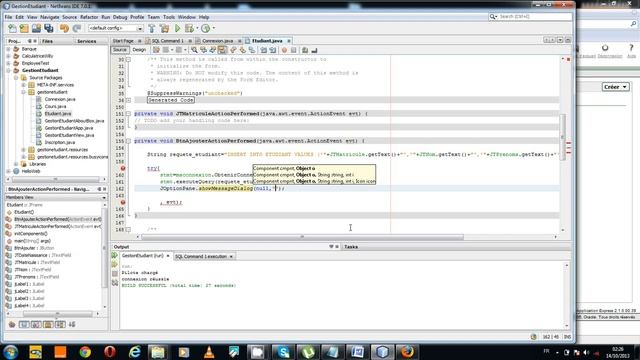Open the File menu
This screenshot has width=640, height=360.
click(8, 17)
